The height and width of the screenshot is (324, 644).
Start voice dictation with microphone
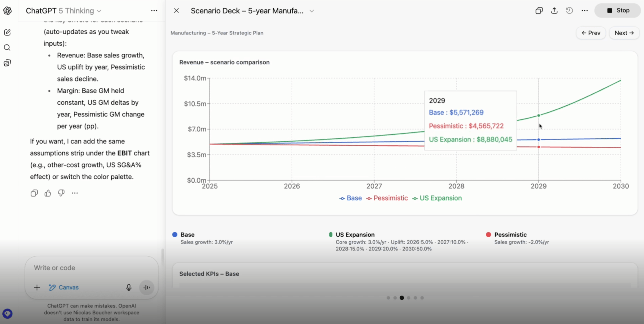129,288
